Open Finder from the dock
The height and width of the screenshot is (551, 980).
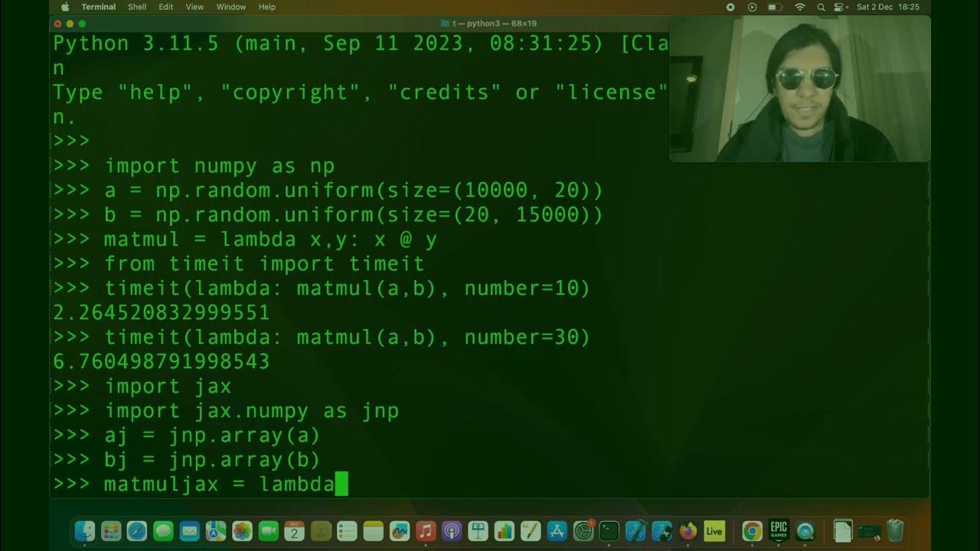[x=84, y=530]
